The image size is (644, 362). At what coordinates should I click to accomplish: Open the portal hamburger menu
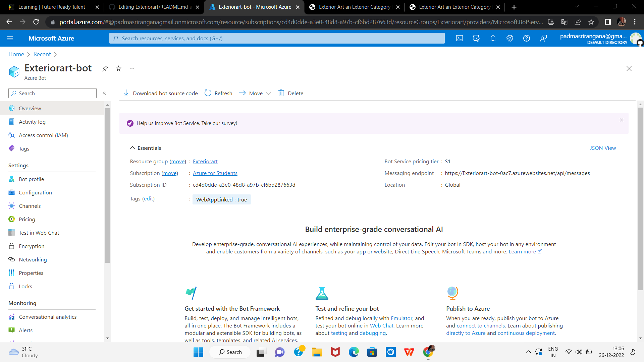click(10, 38)
